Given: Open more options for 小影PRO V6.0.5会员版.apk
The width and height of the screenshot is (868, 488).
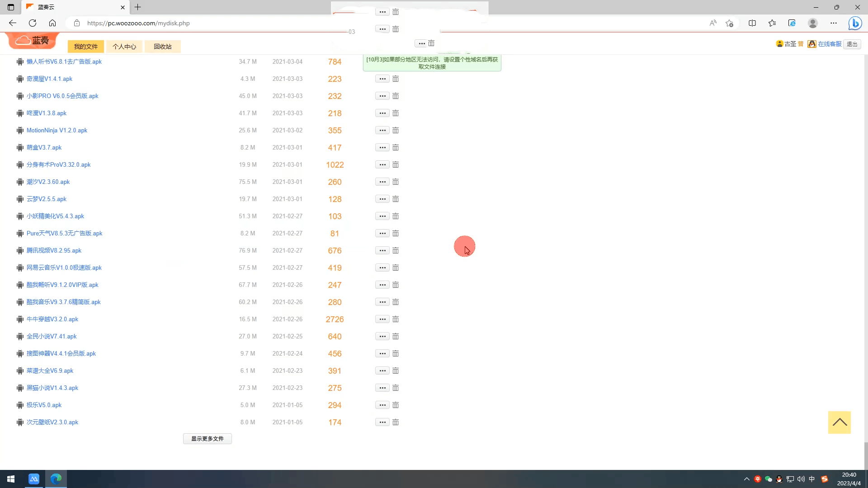Looking at the screenshot, I should (x=382, y=96).
